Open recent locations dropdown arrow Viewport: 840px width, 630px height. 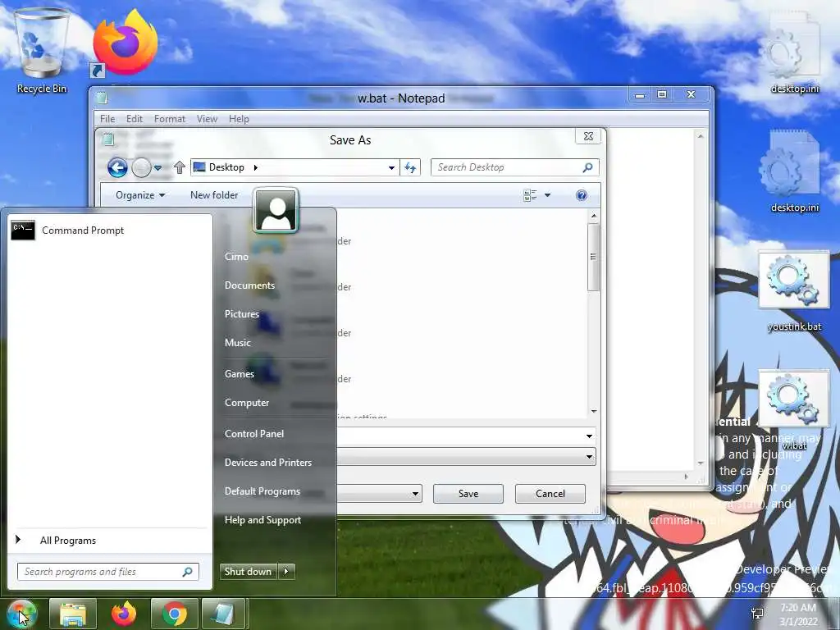(158, 168)
